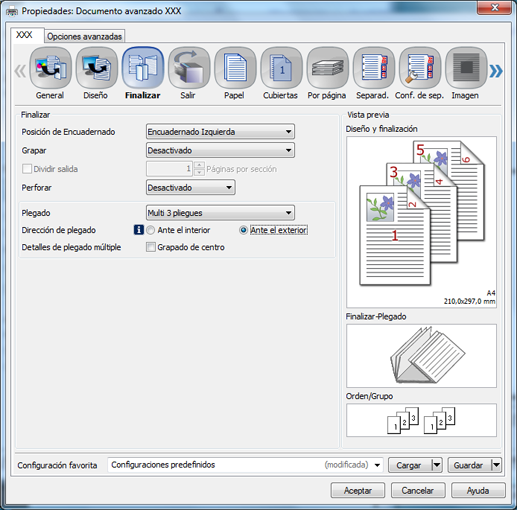Screen dimensions: 517x510
Task: Open the General settings icon
Action: 50,68
